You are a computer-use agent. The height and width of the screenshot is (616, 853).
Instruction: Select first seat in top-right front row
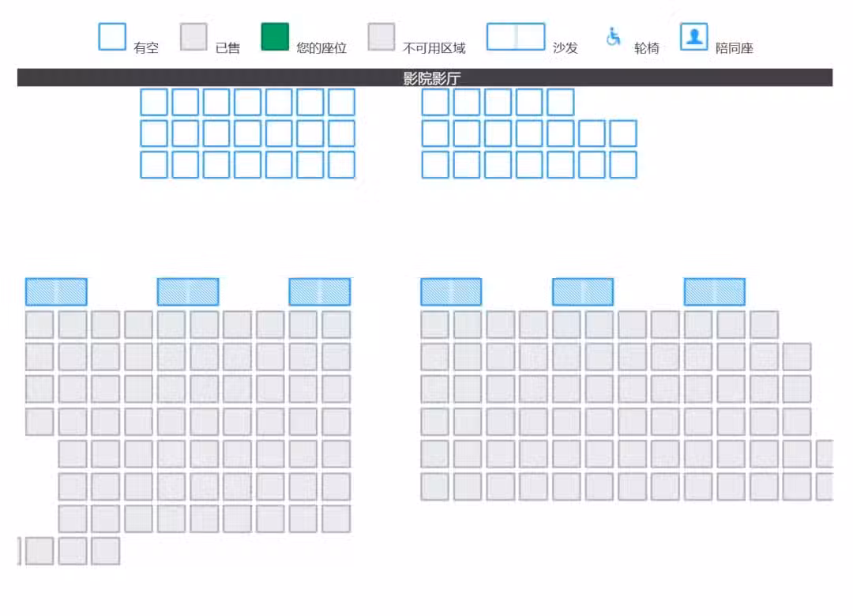pos(435,103)
